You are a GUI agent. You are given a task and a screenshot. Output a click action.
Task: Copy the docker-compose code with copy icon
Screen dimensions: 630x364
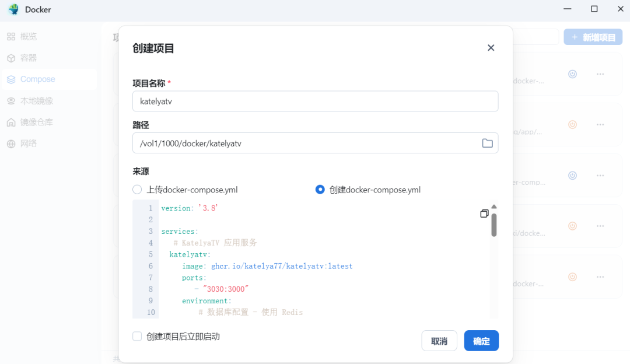click(x=484, y=213)
